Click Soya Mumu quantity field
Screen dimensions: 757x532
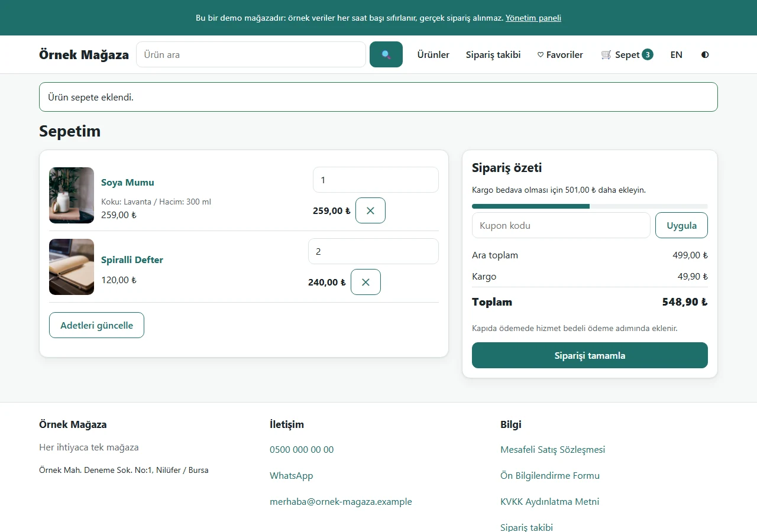(376, 180)
